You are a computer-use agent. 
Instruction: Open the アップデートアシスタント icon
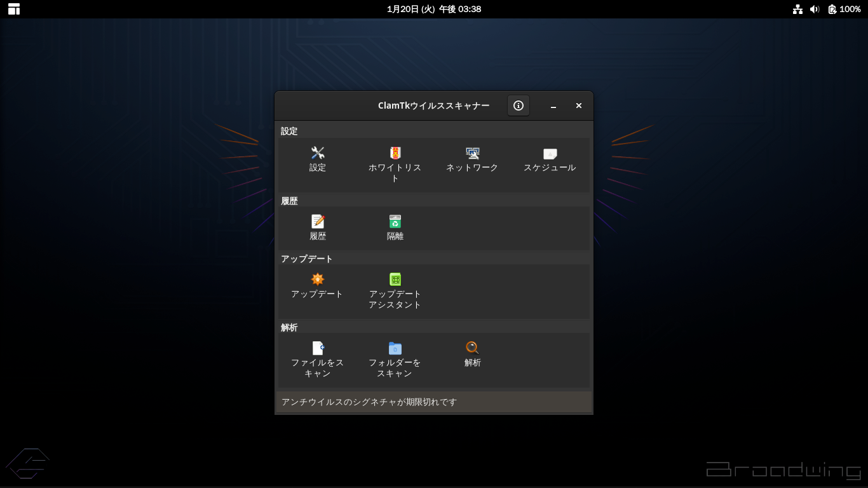pos(395,279)
